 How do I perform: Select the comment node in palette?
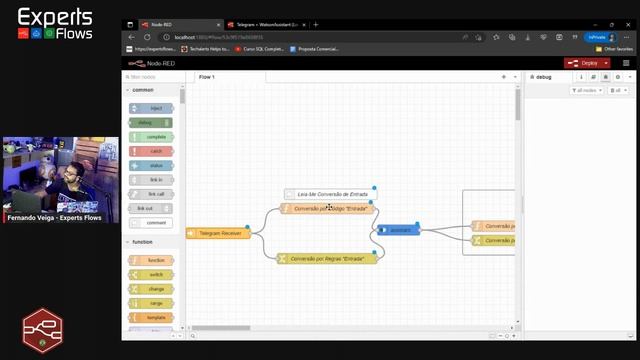[x=151, y=223]
